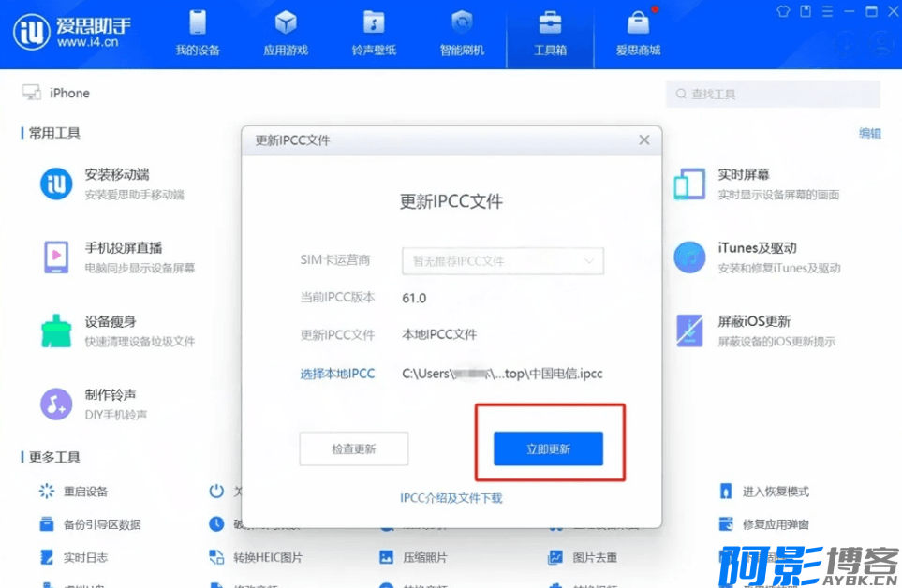Go to the 铃声壁纸 tab
The image size is (902, 588).
[x=374, y=35]
